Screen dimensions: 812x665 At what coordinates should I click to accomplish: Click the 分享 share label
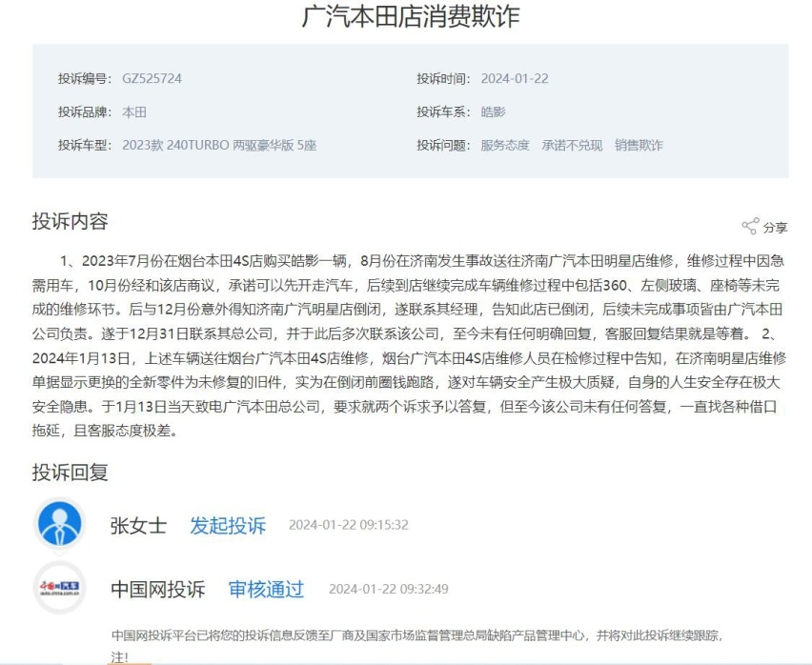pyautogui.click(x=775, y=227)
